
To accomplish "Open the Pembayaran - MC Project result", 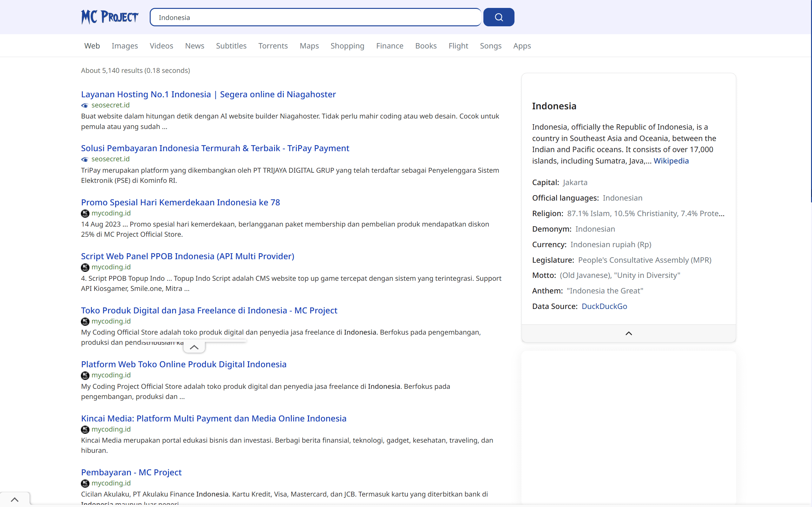I will click(131, 472).
